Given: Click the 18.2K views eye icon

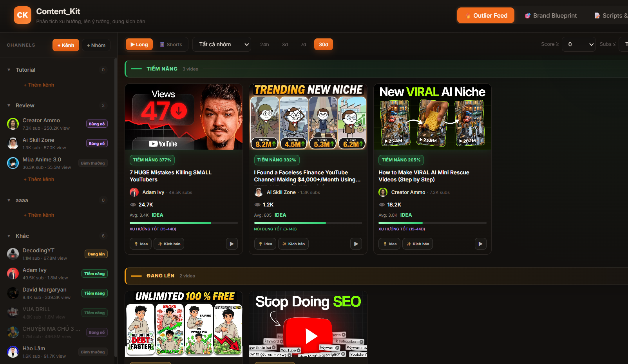Looking at the screenshot, I should (382, 205).
